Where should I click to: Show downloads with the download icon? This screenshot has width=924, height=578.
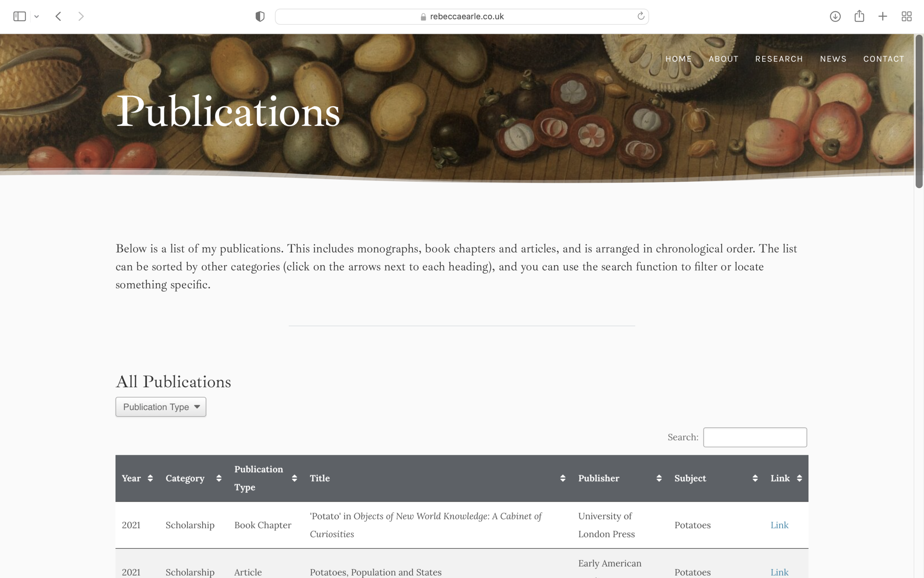click(x=835, y=17)
